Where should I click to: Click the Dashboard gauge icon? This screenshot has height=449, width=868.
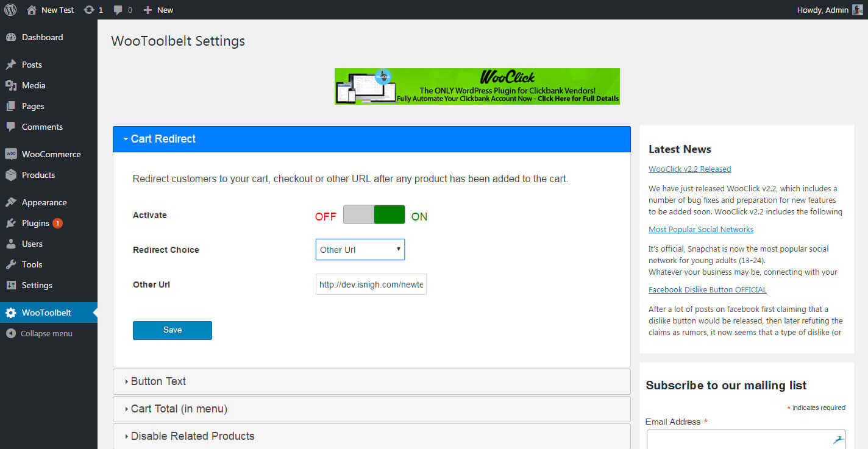click(10, 37)
